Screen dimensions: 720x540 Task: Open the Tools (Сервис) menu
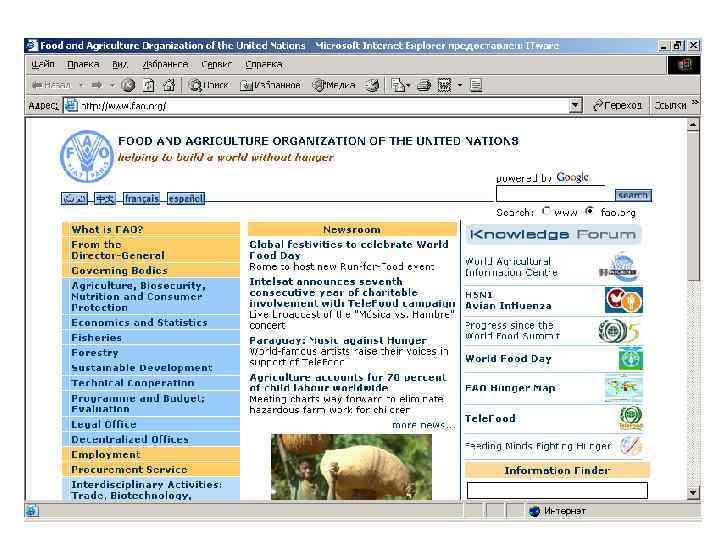pos(216,64)
